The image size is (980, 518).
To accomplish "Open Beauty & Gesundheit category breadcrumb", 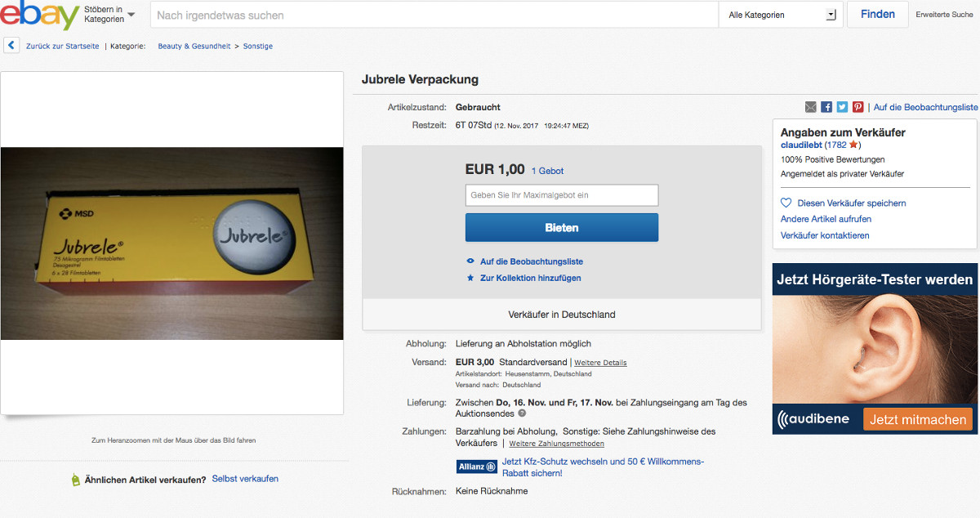I will 194,47.
